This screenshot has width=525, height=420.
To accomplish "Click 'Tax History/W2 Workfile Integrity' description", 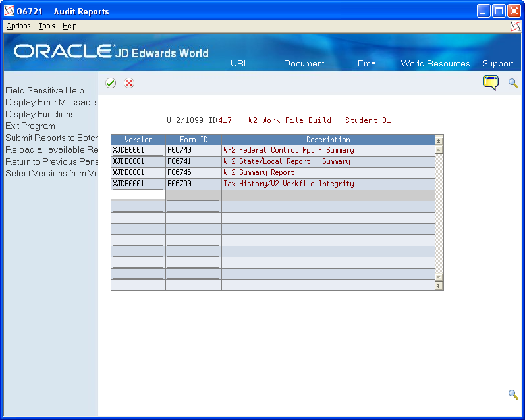I will point(289,184).
